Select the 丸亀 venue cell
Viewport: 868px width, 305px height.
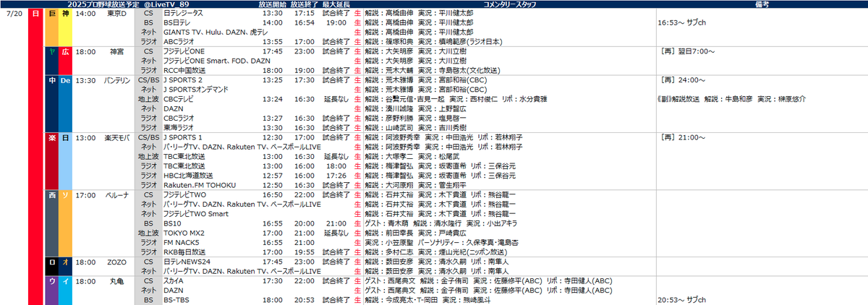117,280
